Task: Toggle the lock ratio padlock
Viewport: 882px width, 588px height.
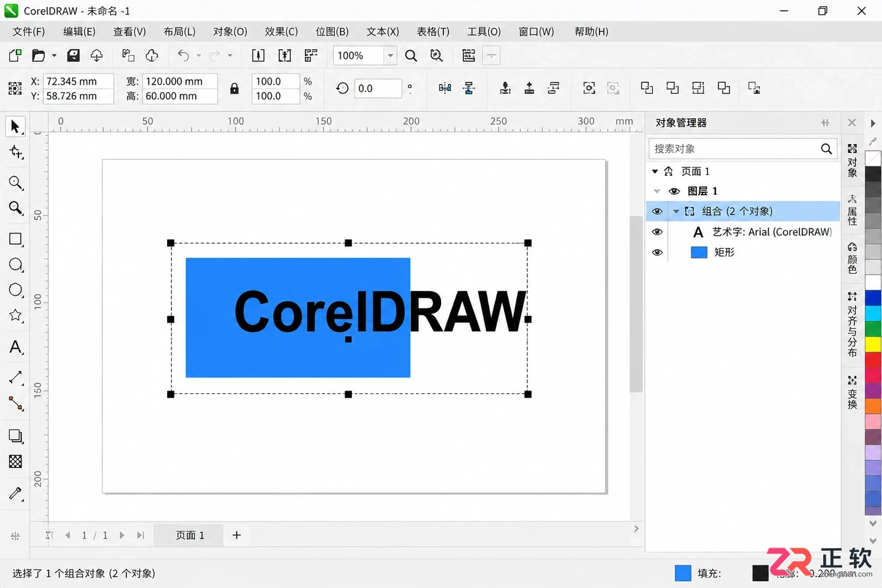Action: click(235, 89)
